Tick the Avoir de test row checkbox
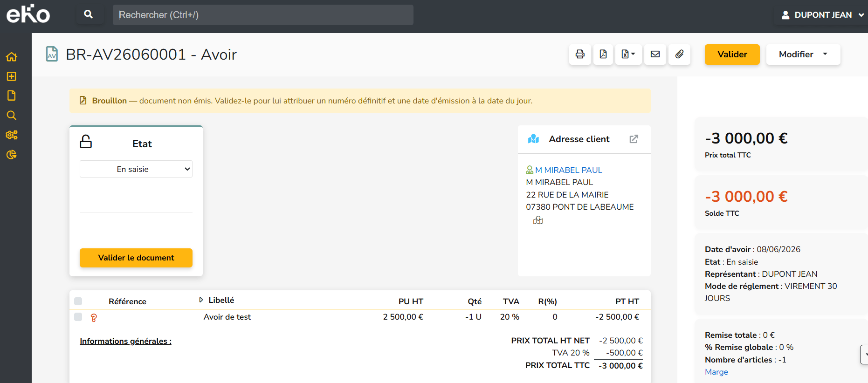The width and height of the screenshot is (868, 383). [x=78, y=317]
